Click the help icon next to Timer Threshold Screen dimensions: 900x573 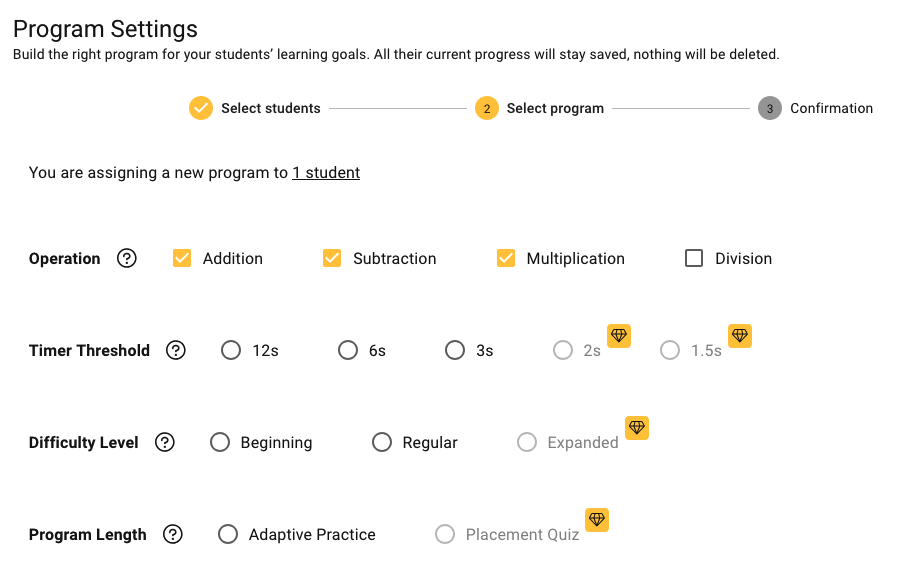[176, 350]
